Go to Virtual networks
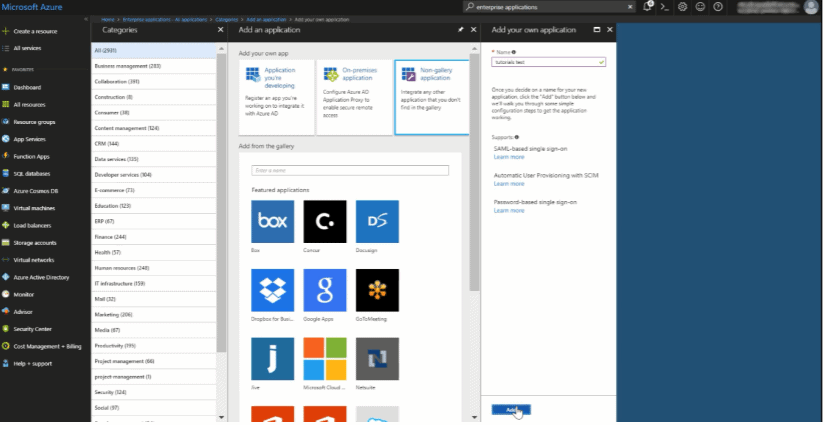The width and height of the screenshot is (825, 425). 33,260
